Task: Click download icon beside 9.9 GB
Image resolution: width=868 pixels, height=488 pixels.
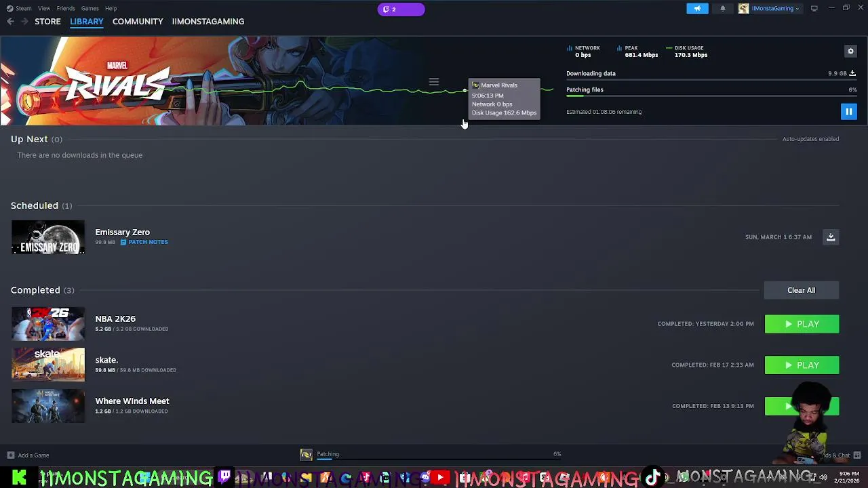Action: [x=852, y=73]
